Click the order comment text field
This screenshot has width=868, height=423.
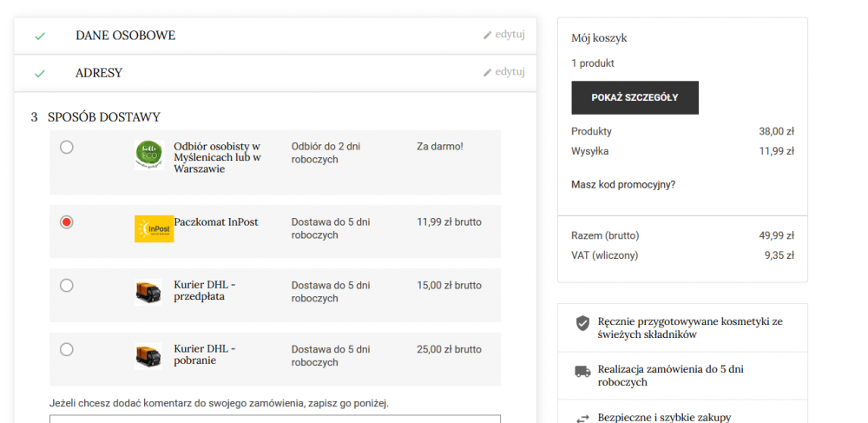pyautogui.click(x=275, y=418)
